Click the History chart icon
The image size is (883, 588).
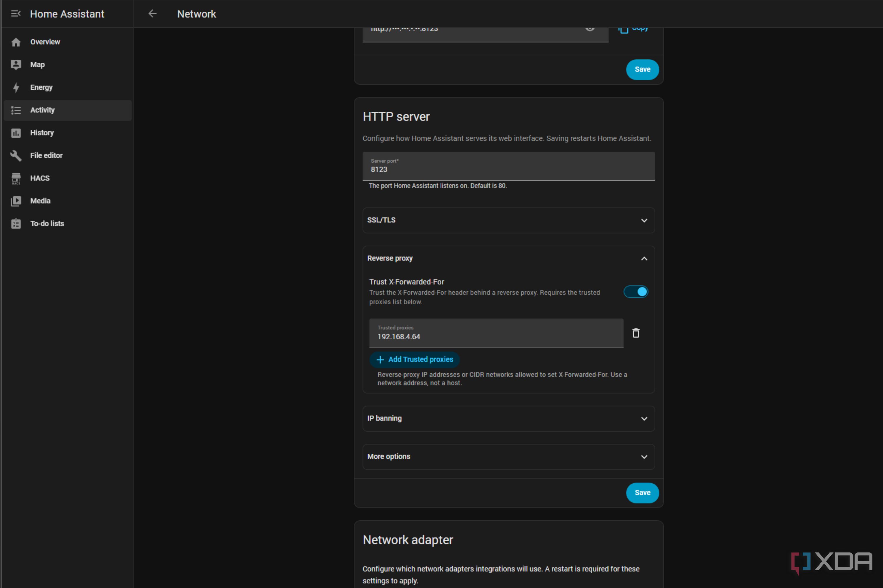pos(16,133)
